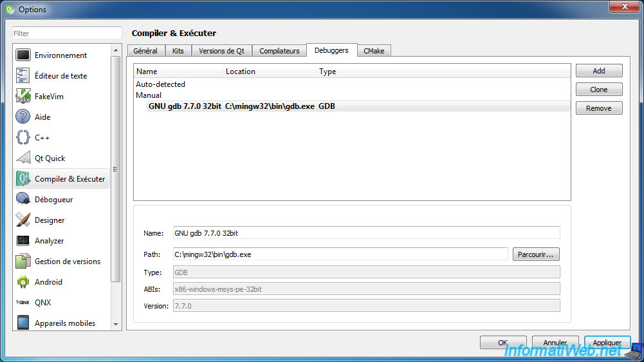The image size is (644, 362).
Task: Click the Add debugger button
Action: [x=599, y=71]
